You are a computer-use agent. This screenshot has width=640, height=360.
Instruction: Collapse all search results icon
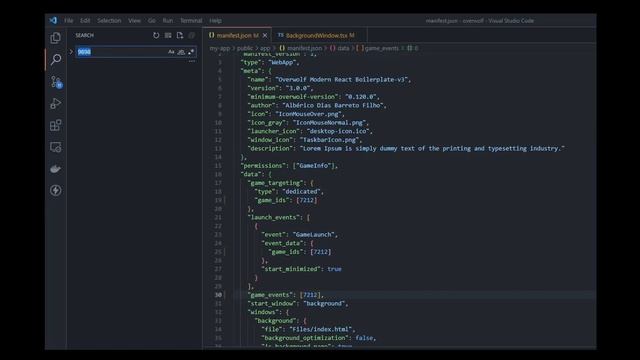[x=191, y=36]
